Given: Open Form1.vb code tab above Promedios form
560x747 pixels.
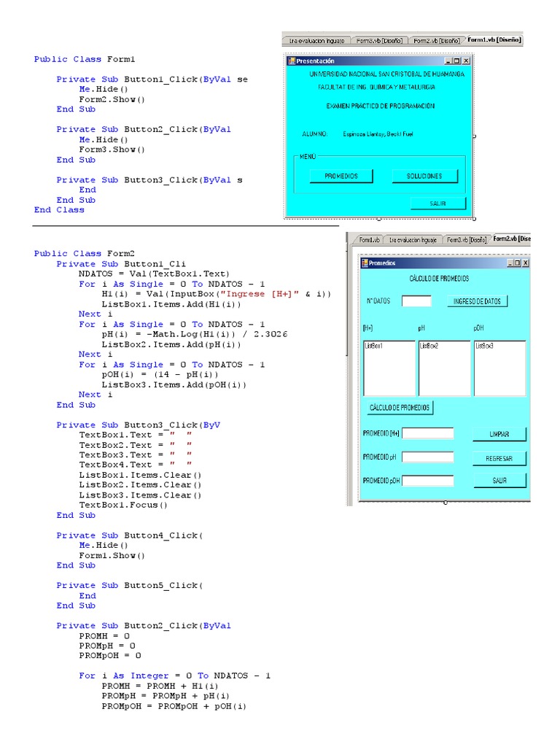Looking at the screenshot, I should tap(369, 240).
